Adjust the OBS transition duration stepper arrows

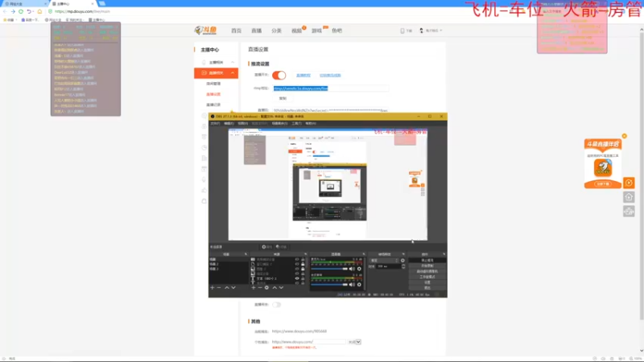(403, 266)
